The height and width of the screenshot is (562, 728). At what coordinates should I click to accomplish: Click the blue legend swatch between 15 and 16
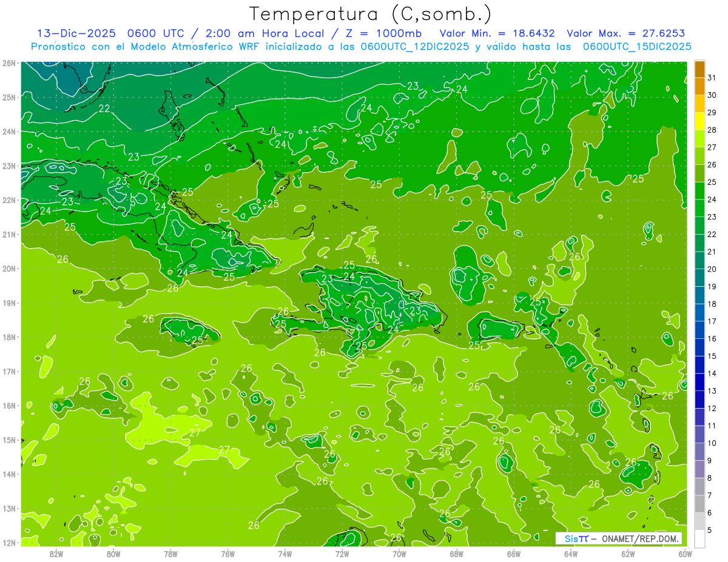click(699, 348)
